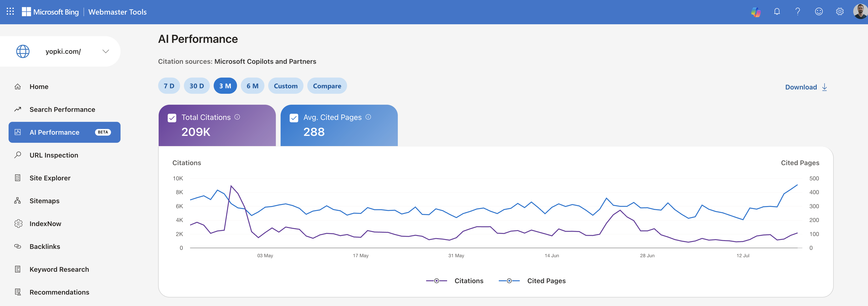Select the 3 M date range
Viewport: 868px width, 306px height.
pyautogui.click(x=225, y=86)
